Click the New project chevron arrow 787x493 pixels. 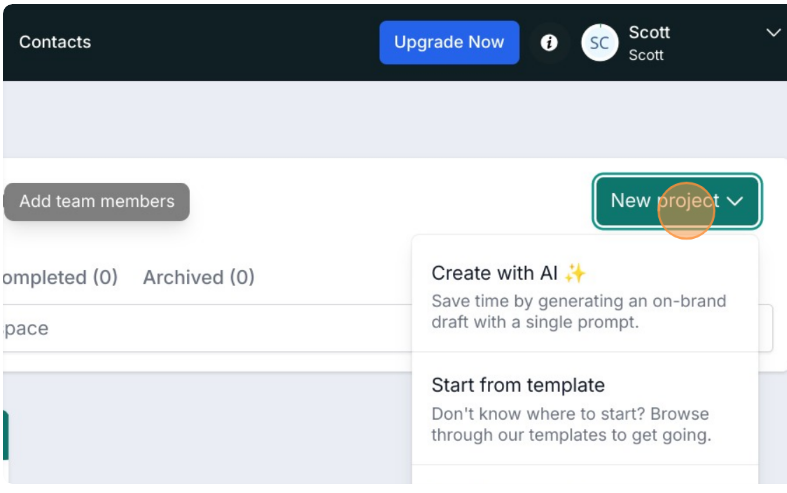pyautogui.click(x=735, y=201)
